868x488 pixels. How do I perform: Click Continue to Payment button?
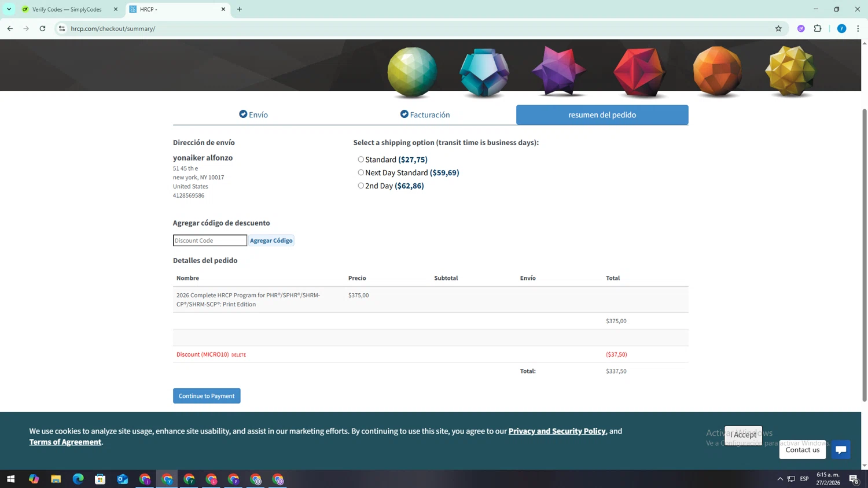click(x=207, y=395)
